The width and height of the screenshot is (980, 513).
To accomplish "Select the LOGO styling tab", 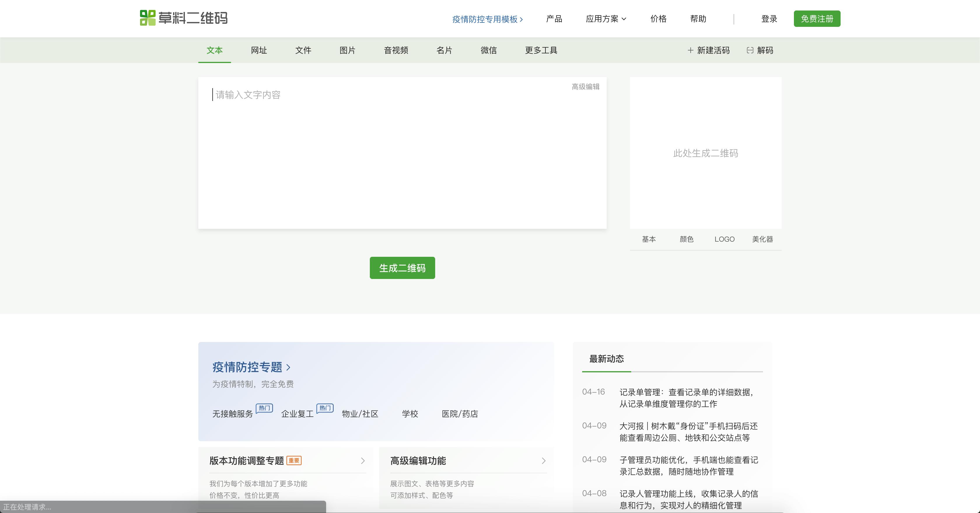I will click(x=724, y=239).
